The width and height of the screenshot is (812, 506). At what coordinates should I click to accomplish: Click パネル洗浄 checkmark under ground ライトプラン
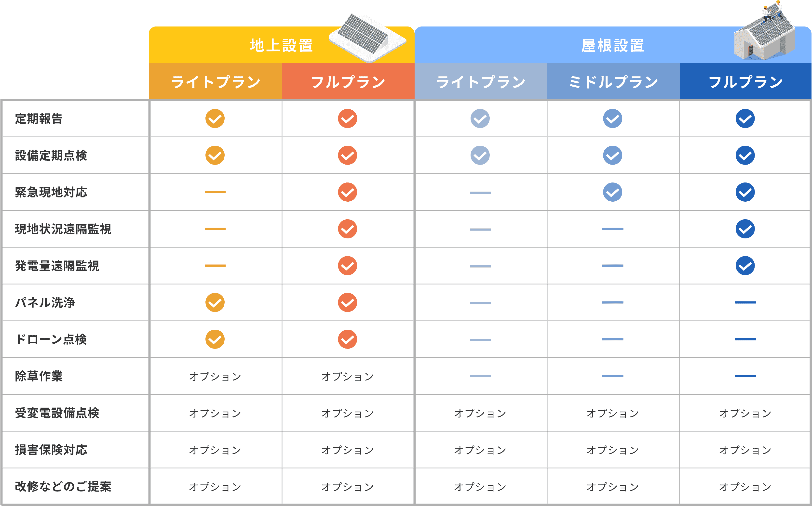[215, 302]
